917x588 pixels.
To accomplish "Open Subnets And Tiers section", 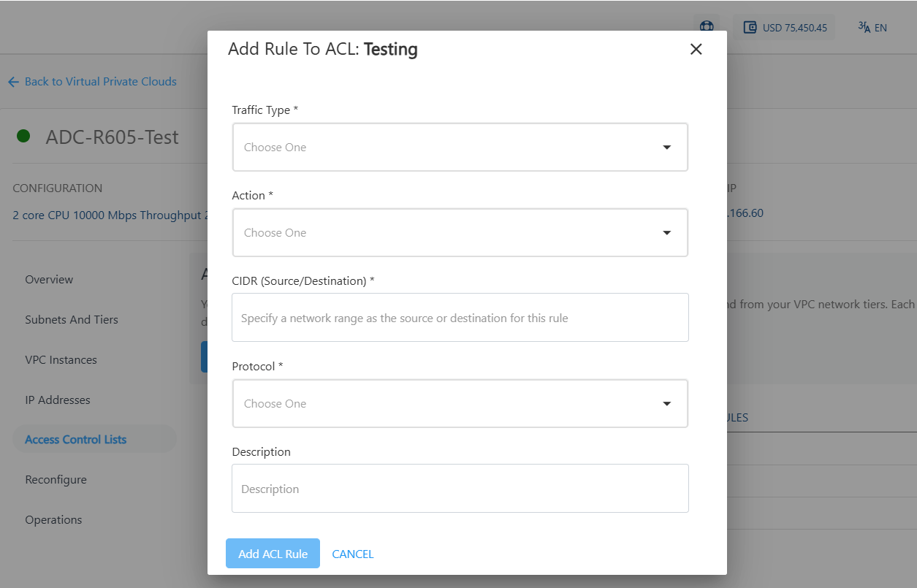I will pyautogui.click(x=72, y=319).
